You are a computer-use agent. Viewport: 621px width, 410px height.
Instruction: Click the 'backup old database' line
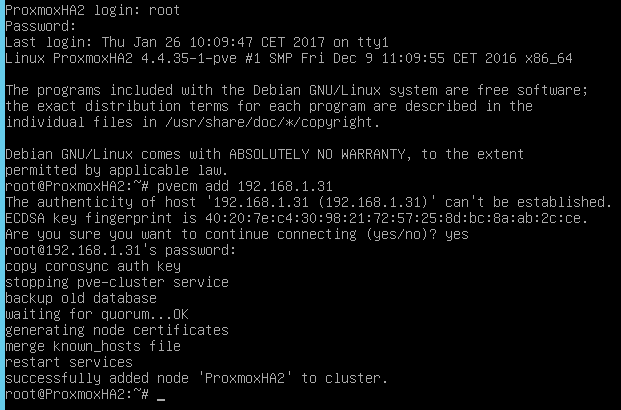(81, 297)
